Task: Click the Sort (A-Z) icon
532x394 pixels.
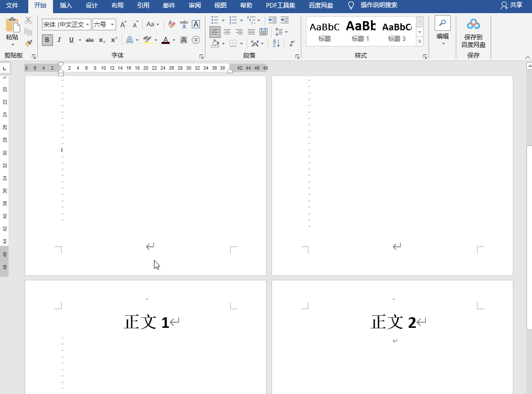Action: point(276,43)
